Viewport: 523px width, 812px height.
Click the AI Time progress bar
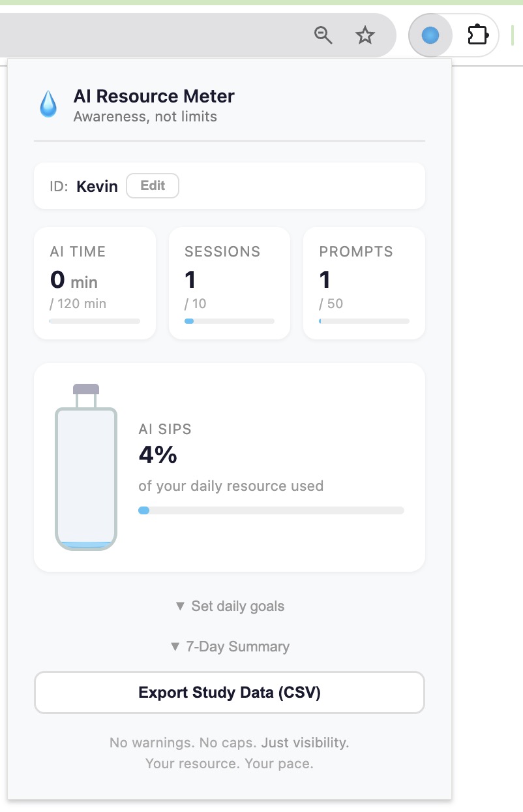click(x=95, y=321)
